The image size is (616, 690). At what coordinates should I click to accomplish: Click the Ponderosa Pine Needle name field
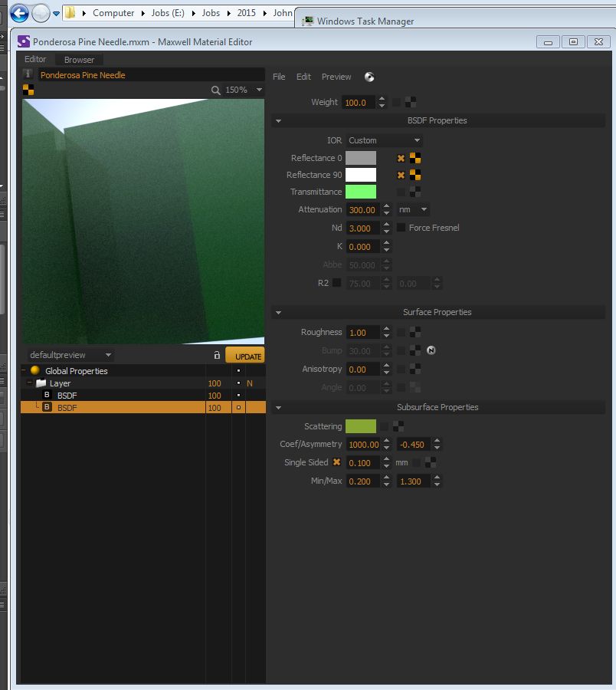151,75
